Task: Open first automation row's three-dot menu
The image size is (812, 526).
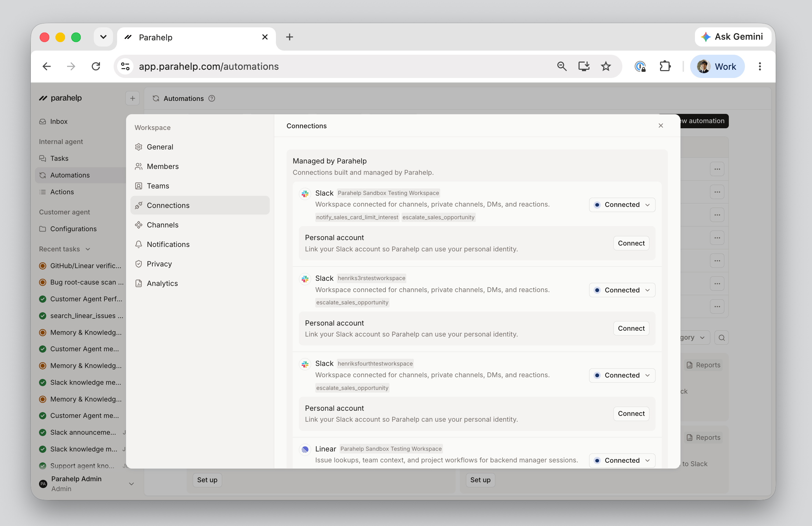Action: coord(717,169)
